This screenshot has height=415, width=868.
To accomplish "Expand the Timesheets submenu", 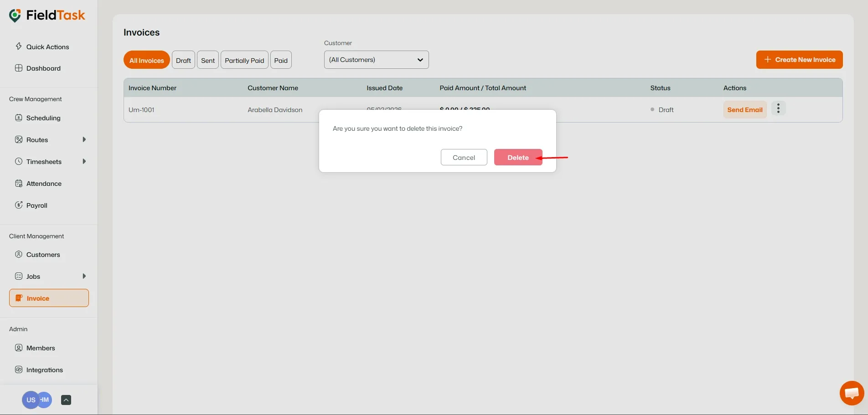I will click(x=84, y=161).
